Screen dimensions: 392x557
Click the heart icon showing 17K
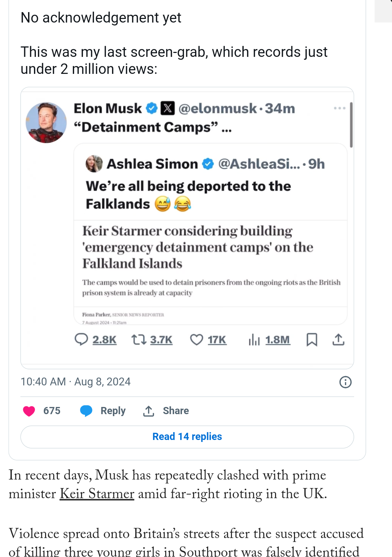(197, 340)
